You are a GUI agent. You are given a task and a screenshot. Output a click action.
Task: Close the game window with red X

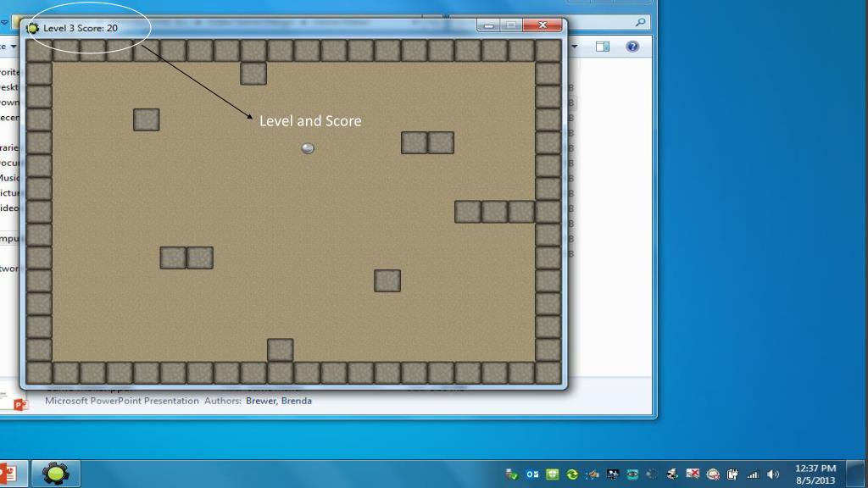pos(542,25)
